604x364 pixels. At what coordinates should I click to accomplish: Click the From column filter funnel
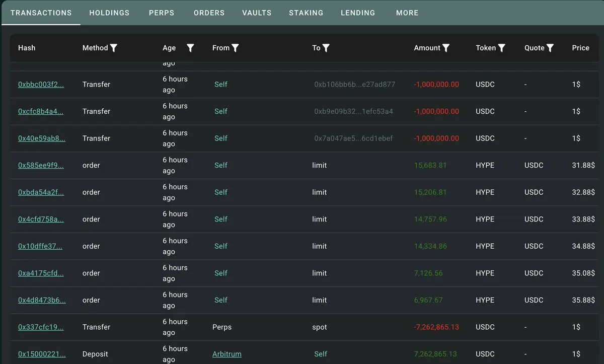click(235, 48)
